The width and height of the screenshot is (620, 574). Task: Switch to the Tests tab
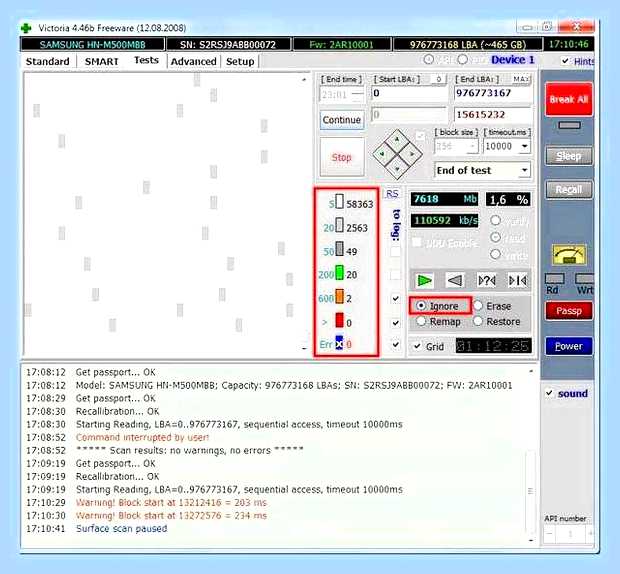tap(146, 60)
